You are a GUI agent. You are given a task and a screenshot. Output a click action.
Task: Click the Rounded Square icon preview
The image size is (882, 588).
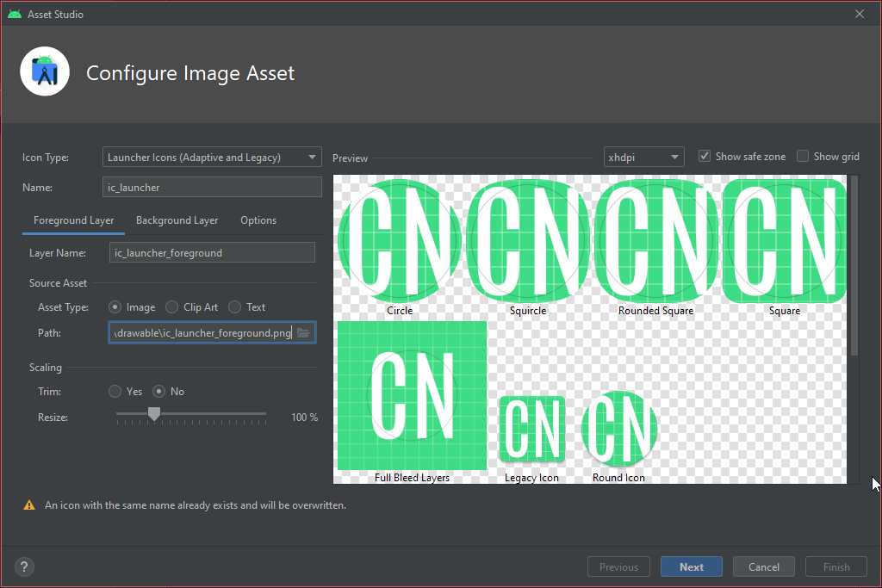(x=655, y=241)
